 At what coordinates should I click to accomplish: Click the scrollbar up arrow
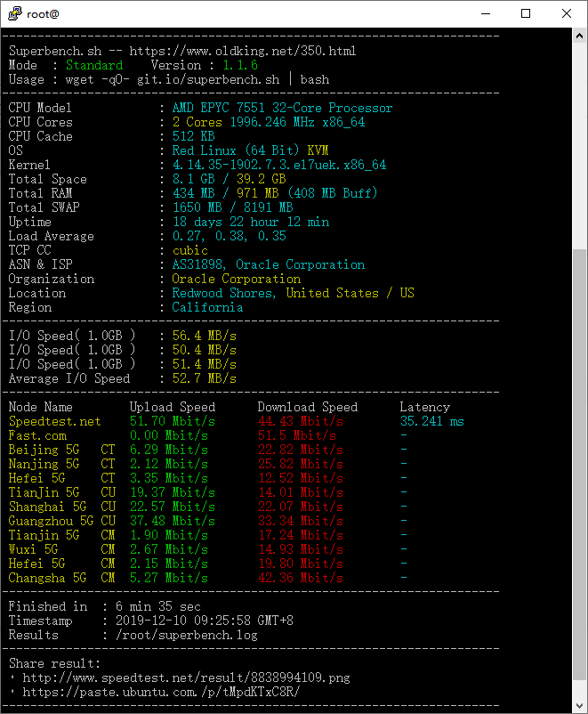coord(579,36)
